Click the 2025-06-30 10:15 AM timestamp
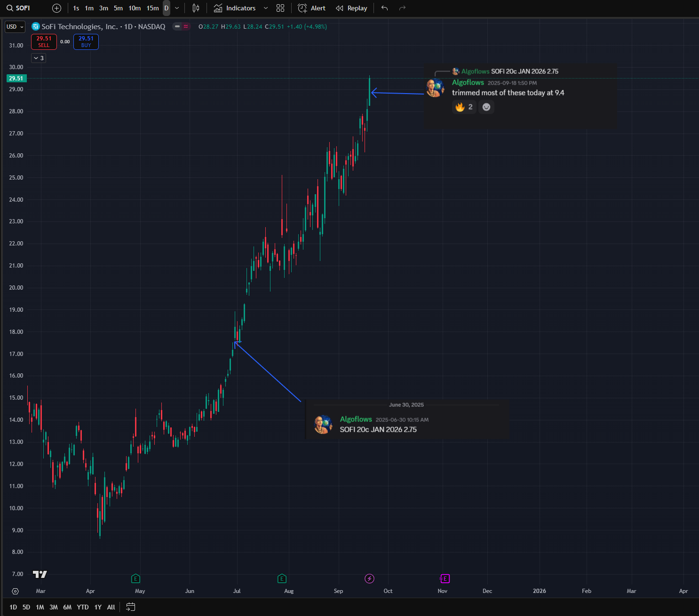The height and width of the screenshot is (616, 699). (402, 420)
